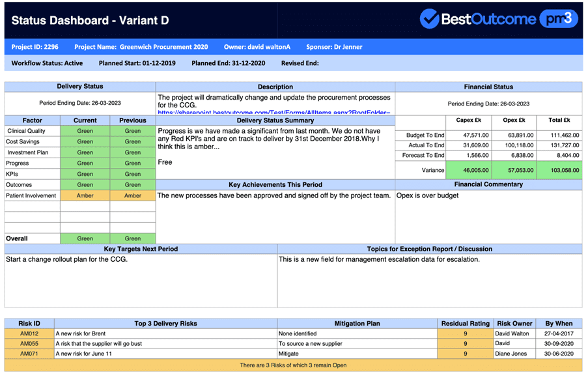Click the KPIs factor row label
This screenshot has height=381, width=588.
(x=12, y=174)
